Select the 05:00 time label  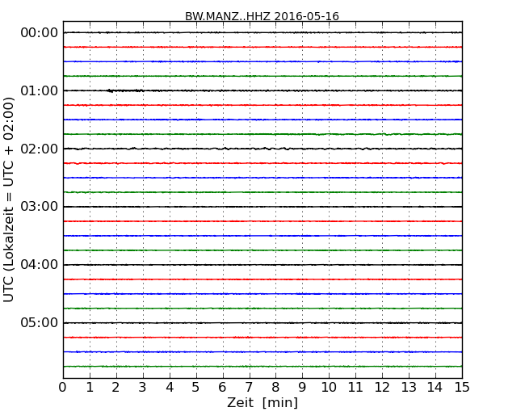click(40, 322)
